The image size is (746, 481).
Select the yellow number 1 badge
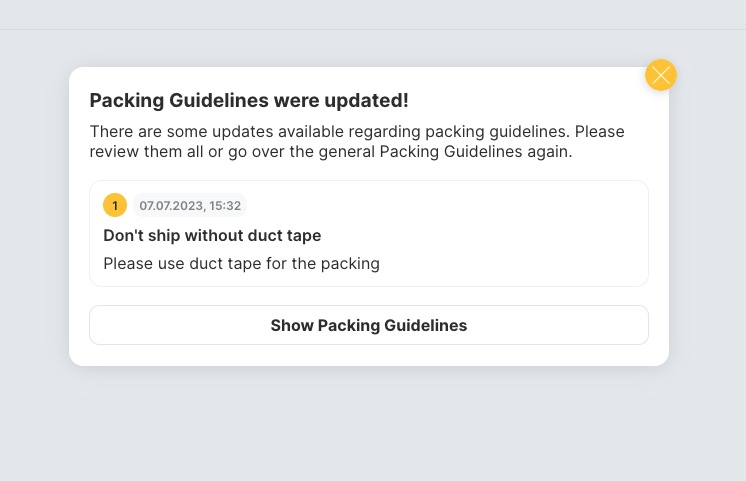pos(115,205)
